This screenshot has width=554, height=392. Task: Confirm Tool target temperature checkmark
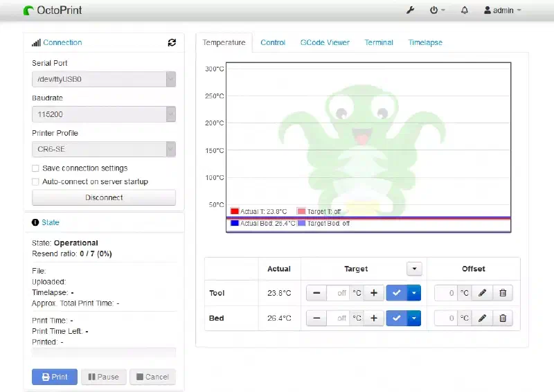(396, 293)
